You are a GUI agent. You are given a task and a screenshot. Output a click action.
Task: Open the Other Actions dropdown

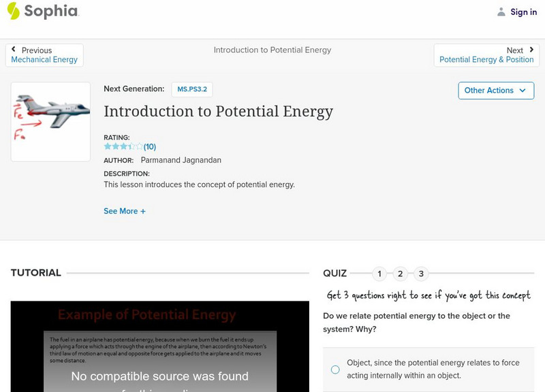[x=495, y=91]
